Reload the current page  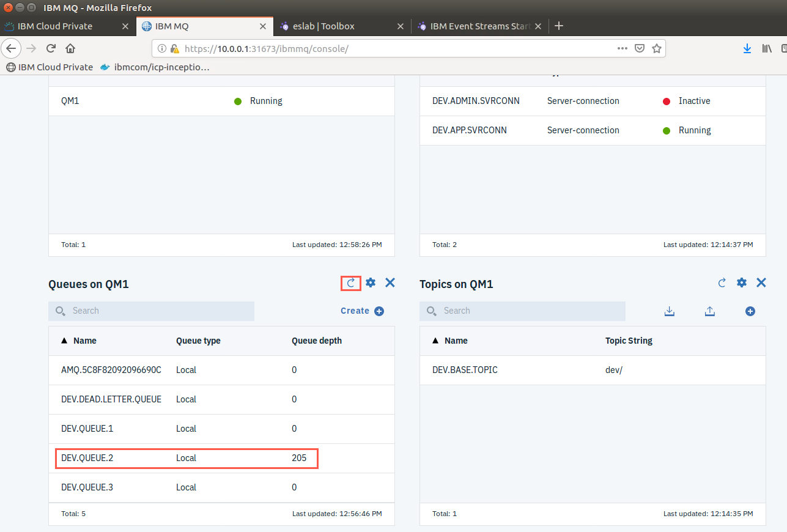tap(51, 48)
